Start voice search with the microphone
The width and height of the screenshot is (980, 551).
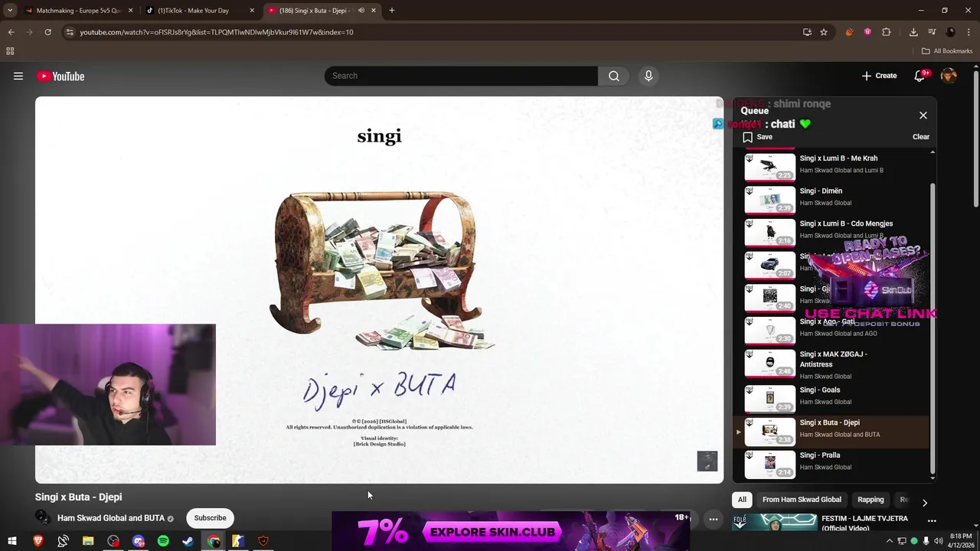[648, 76]
